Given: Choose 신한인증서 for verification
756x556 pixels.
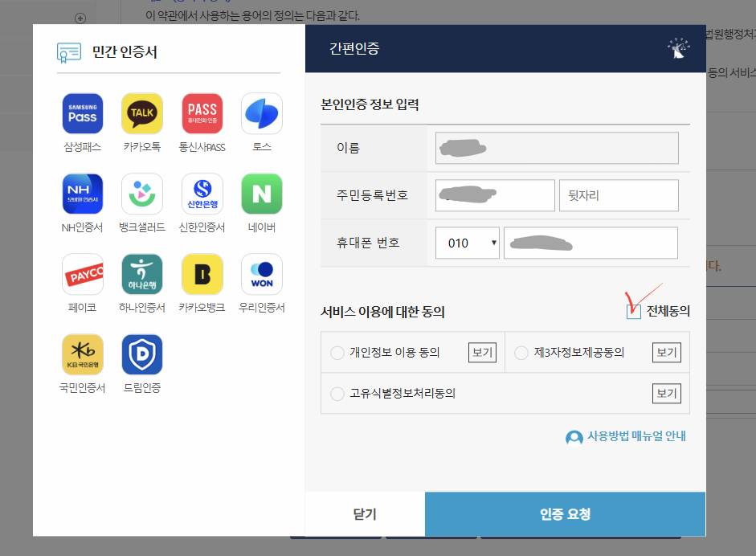Looking at the screenshot, I should pyautogui.click(x=202, y=193).
